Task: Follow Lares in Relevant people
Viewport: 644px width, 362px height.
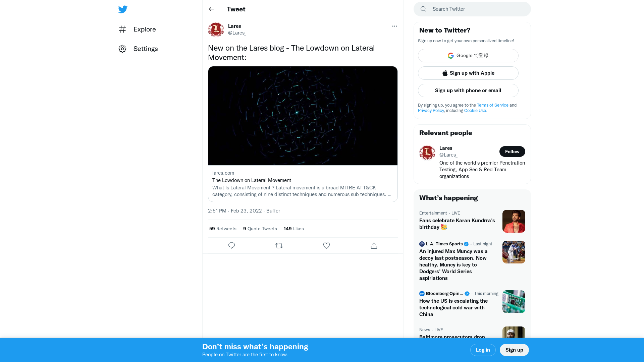Action: pyautogui.click(x=512, y=152)
